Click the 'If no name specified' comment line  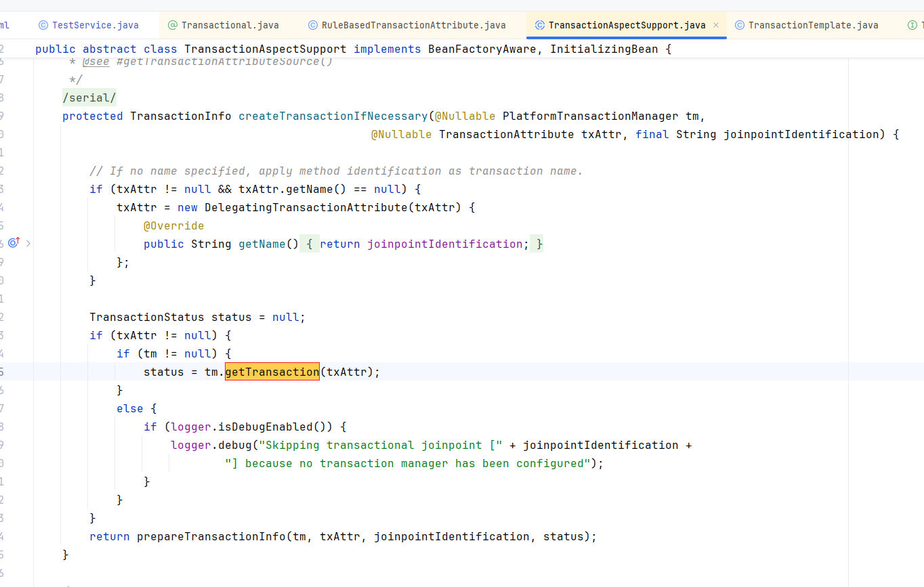click(336, 171)
